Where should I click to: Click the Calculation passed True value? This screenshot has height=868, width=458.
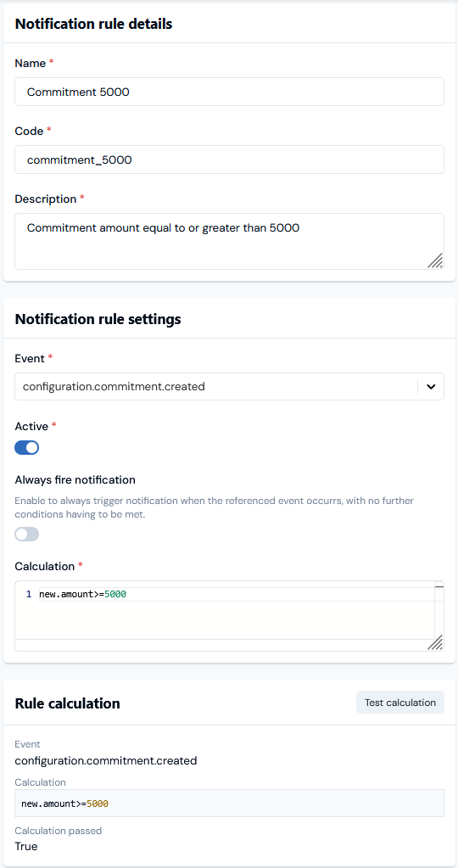[26, 847]
